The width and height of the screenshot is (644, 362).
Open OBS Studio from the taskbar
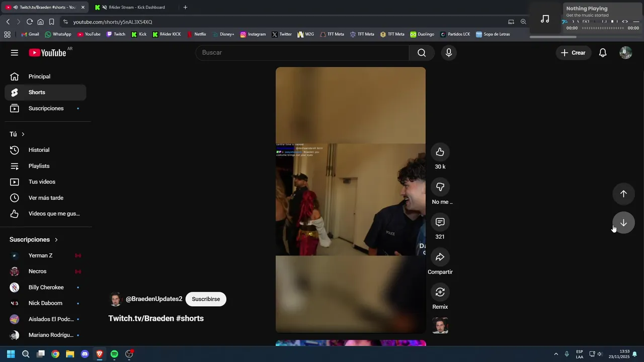coord(129,354)
